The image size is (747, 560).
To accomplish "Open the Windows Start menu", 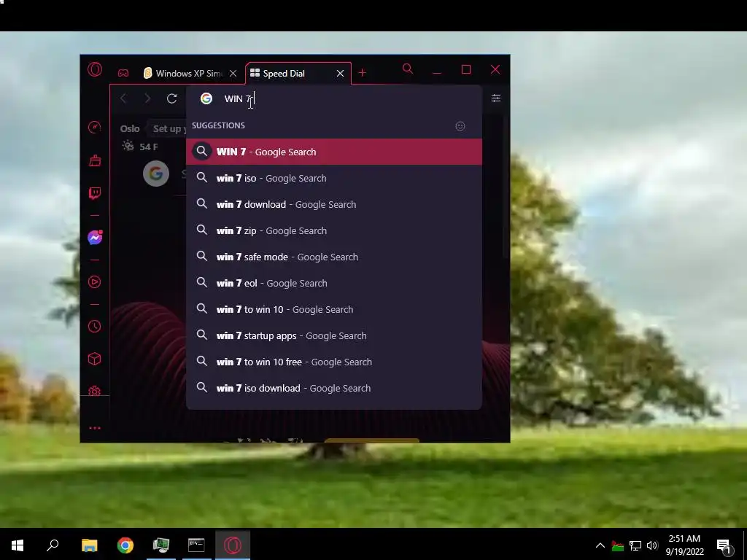I will [x=18, y=545].
